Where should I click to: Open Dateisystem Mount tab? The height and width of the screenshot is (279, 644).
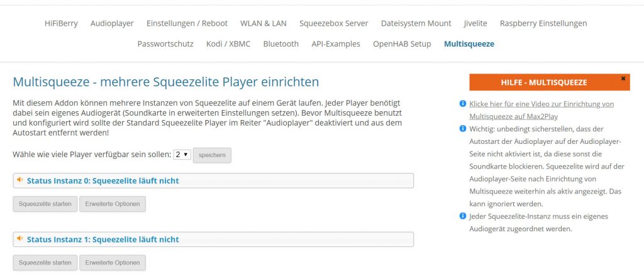[416, 23]
